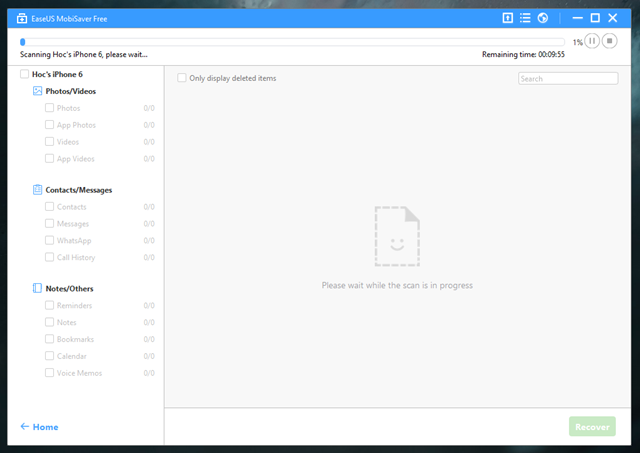Click the Home back arrow icon
Viewport: 640px width, 453px height.
(x=24, y=426)
